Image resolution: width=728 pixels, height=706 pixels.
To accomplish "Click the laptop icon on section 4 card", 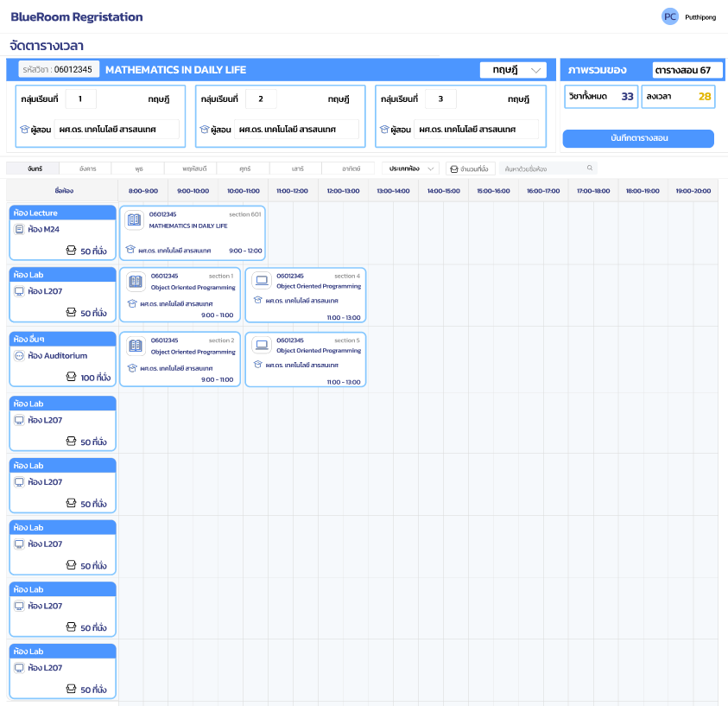I will point(262,282).
